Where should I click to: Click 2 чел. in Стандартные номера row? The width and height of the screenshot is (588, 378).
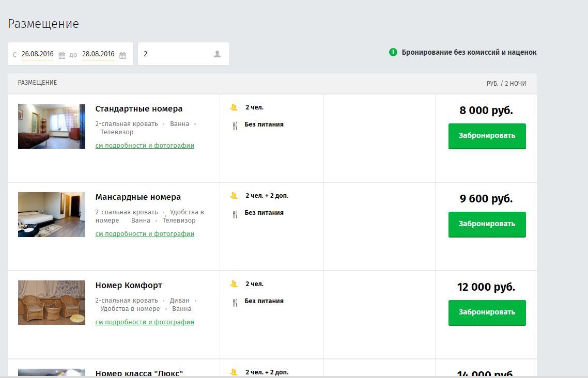[x=255, y=107]
